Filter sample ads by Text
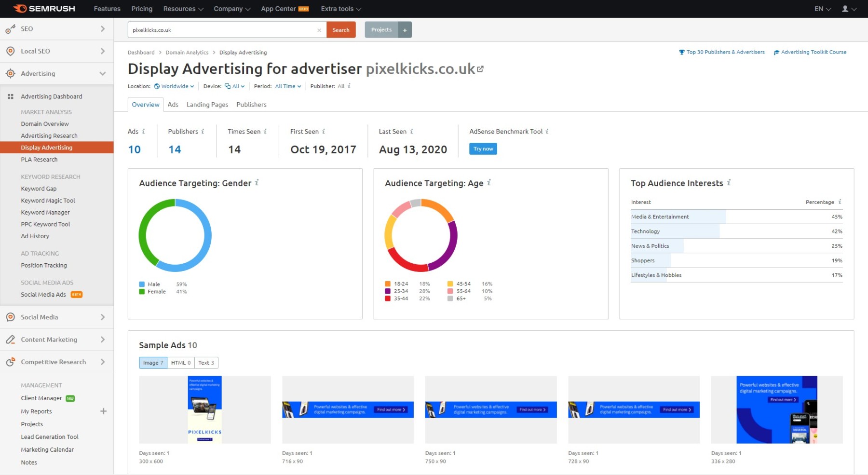Image resolution: width=868 pixels, height=475 pixels. coord(206,363)
